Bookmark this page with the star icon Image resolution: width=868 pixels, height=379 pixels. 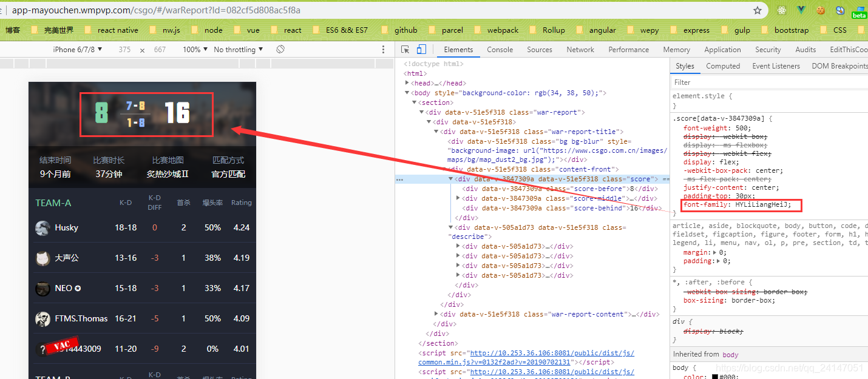click(758, 10)
